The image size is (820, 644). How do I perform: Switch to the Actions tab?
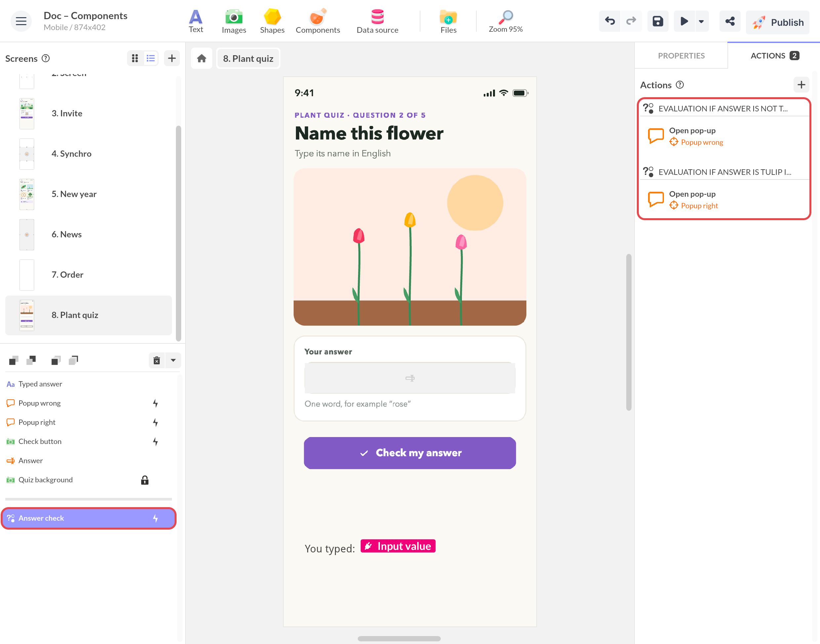[x=774, y=56]
